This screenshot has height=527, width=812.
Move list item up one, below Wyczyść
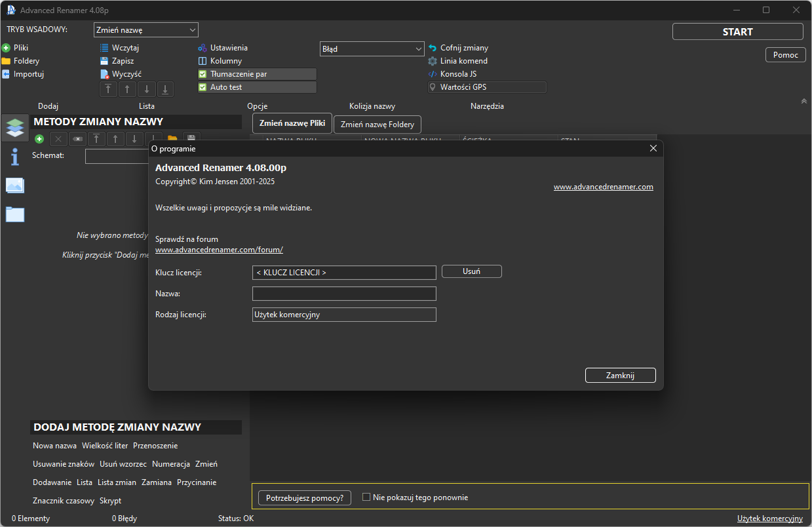pyautogui.click(x=127, y=89)
